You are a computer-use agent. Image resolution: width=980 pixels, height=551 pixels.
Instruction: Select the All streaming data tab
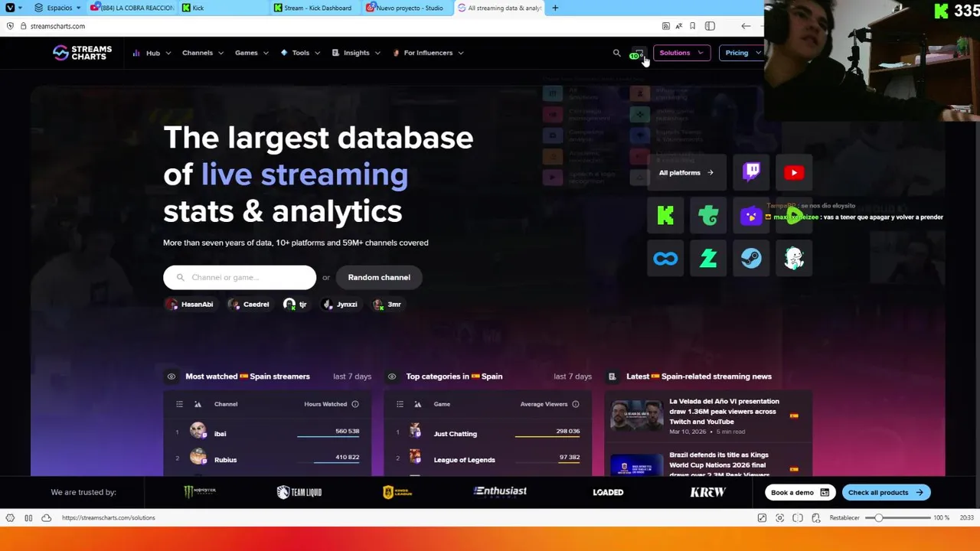coord(499,8)
